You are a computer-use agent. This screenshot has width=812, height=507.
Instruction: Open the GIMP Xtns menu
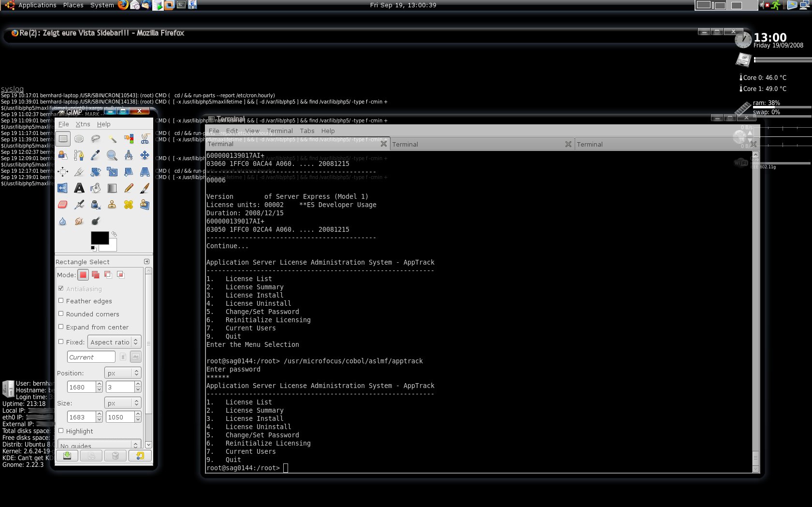[x=83, y=124]
